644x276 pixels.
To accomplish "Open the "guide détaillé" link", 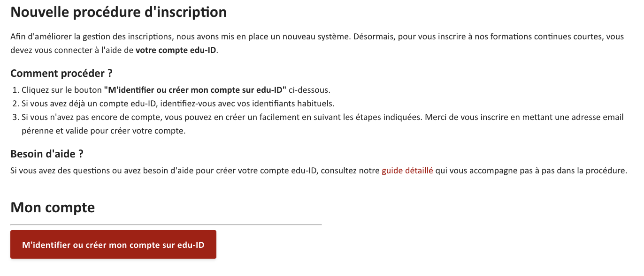I will point(407,171).
